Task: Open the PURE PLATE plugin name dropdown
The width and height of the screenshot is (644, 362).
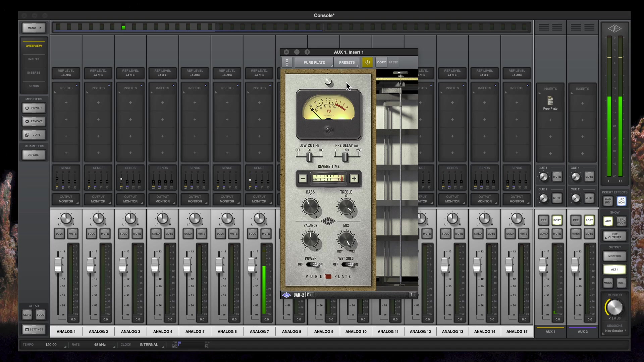Action: coord(314,62)
